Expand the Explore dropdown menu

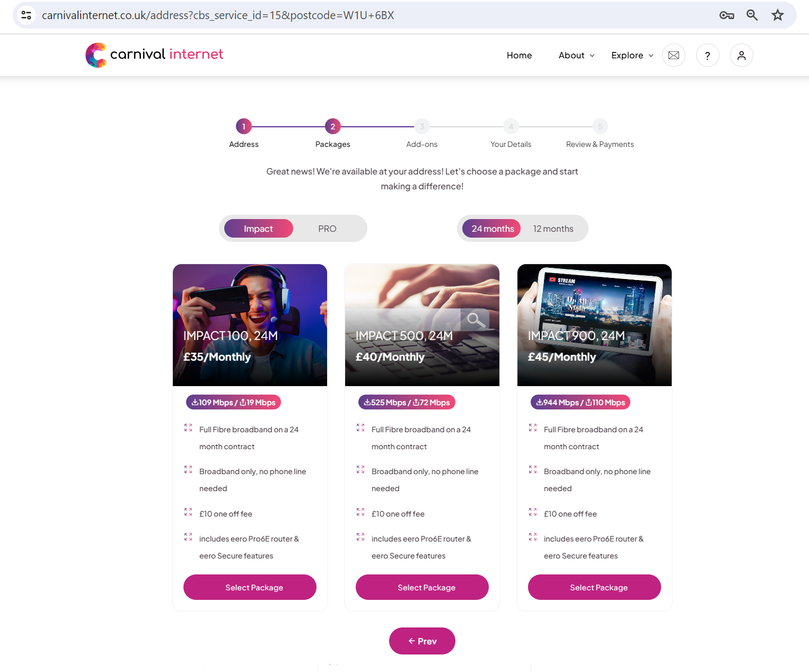click(632, 55)
